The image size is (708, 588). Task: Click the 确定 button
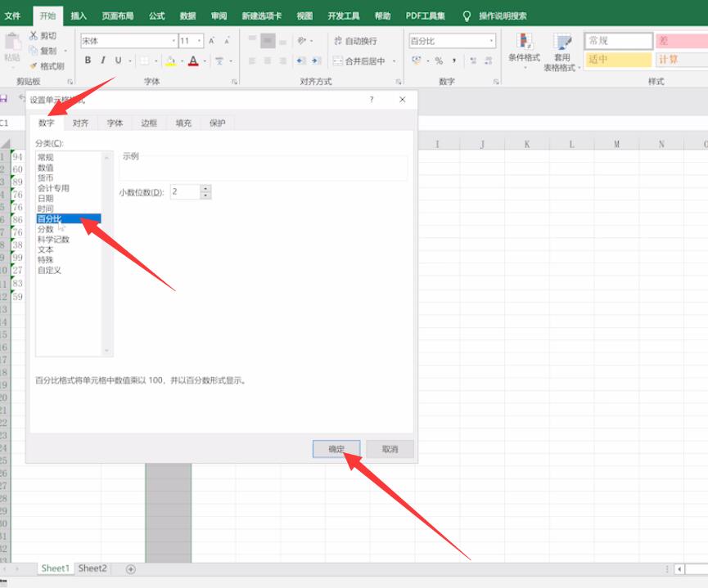pos(336,449)
